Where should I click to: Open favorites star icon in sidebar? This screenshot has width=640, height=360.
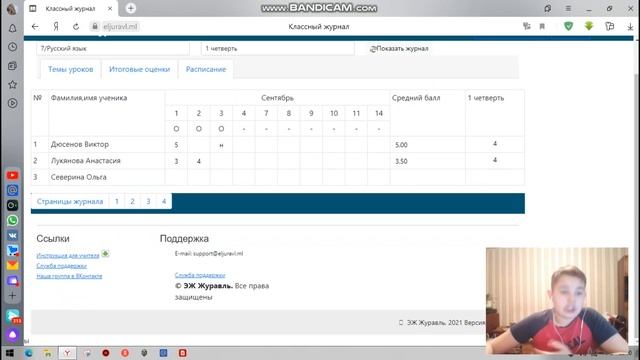(x=13, y=84)
